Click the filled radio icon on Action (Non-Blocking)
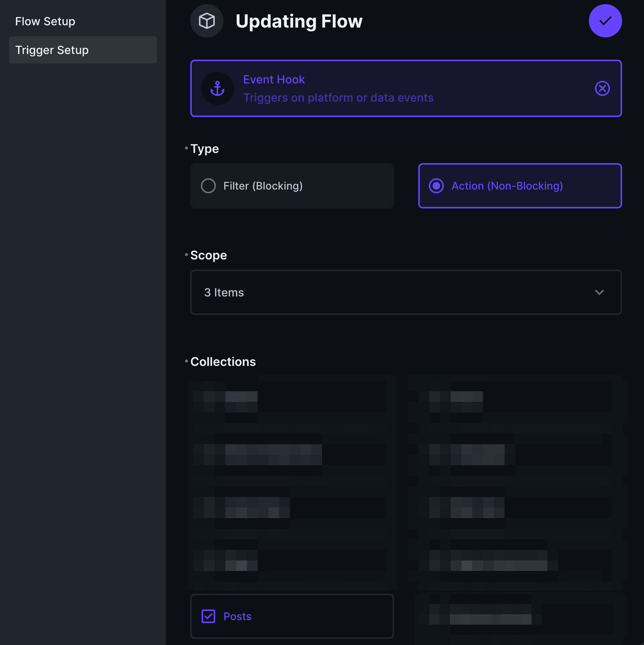644x645 pixels. pyautogui.click(x=436, y=186)
